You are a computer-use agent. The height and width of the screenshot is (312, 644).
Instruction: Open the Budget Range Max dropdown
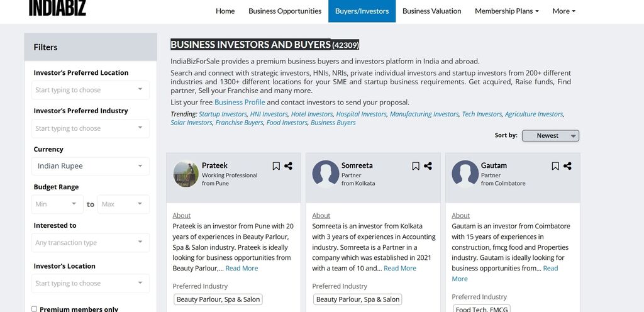[x=124, y=204]
